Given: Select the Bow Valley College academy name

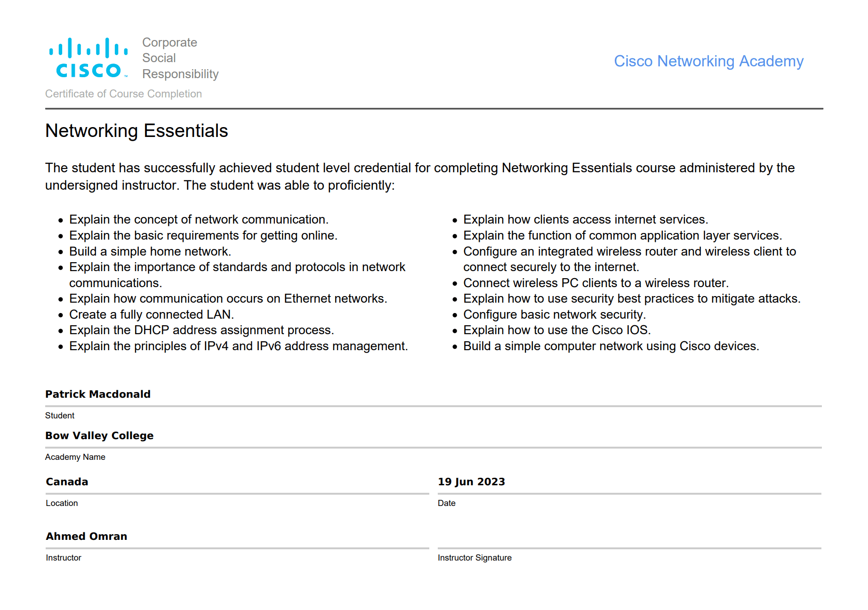Looking at the screenshot, I should tap(99, 435).
